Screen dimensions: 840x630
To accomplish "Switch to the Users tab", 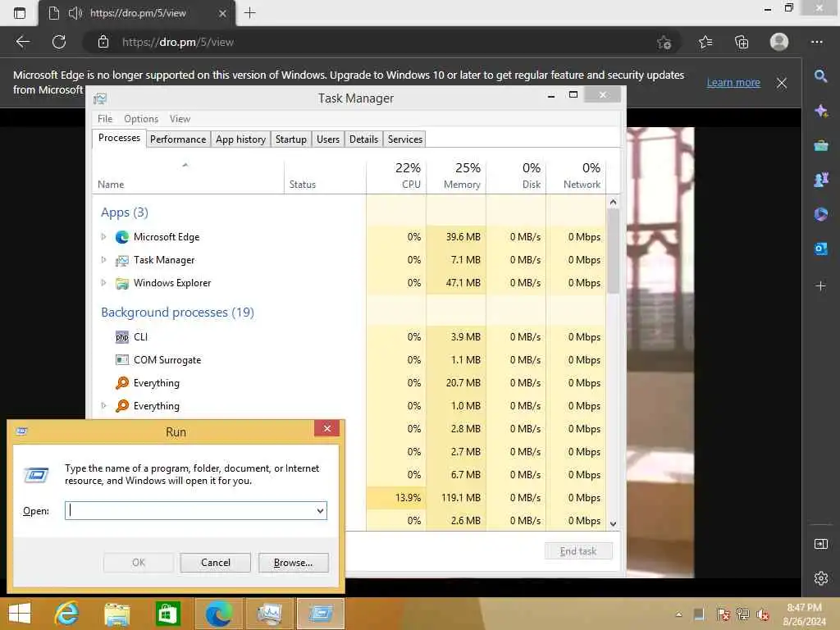I will [328, 139].
